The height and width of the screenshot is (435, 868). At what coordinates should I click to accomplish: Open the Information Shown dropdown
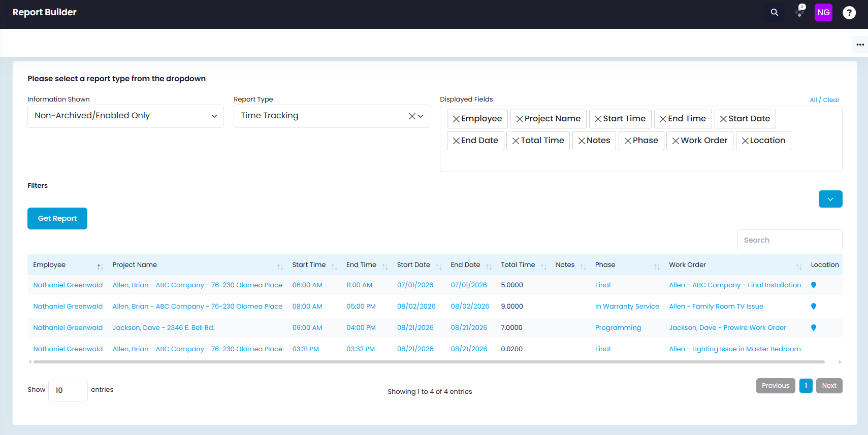point(125,116)
